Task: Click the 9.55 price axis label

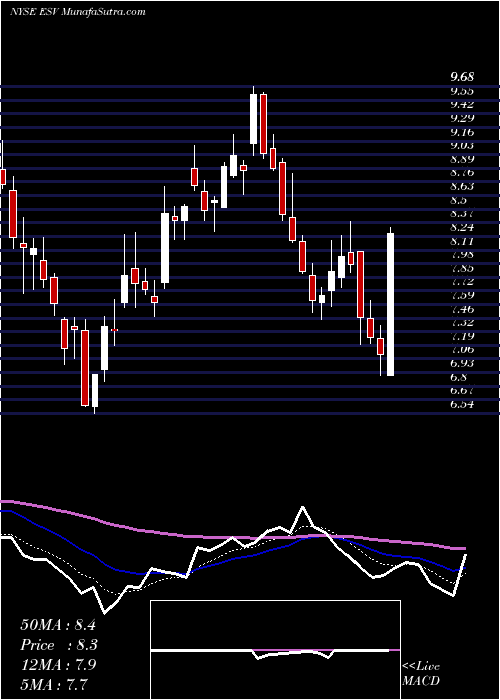Action: pos(462,91)
